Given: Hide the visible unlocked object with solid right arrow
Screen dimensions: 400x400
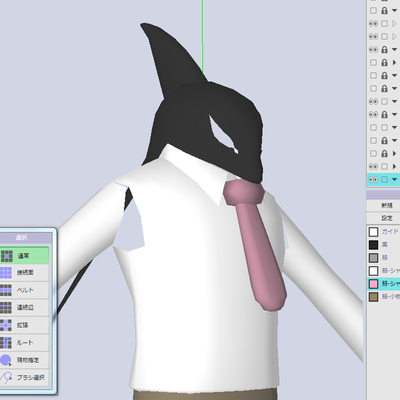Looking at the screenshot, I should point(373,166).
